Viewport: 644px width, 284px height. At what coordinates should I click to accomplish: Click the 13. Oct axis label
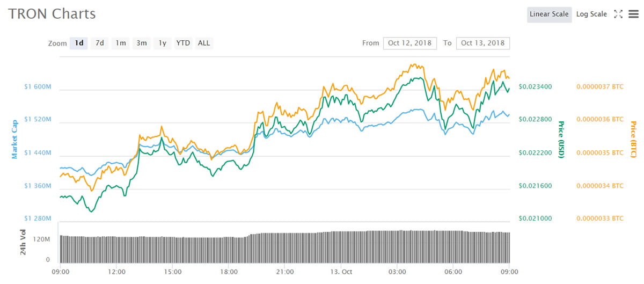341,272
